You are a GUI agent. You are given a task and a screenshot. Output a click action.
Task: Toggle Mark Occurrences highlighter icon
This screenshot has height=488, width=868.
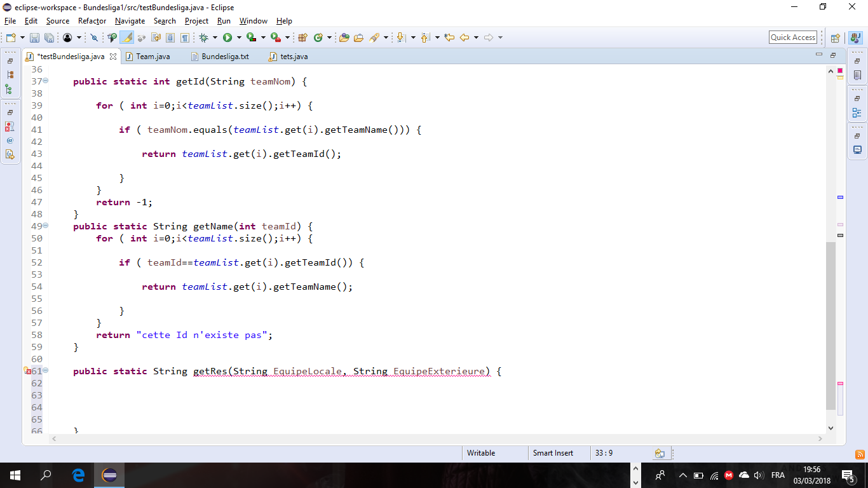point(126,37)
